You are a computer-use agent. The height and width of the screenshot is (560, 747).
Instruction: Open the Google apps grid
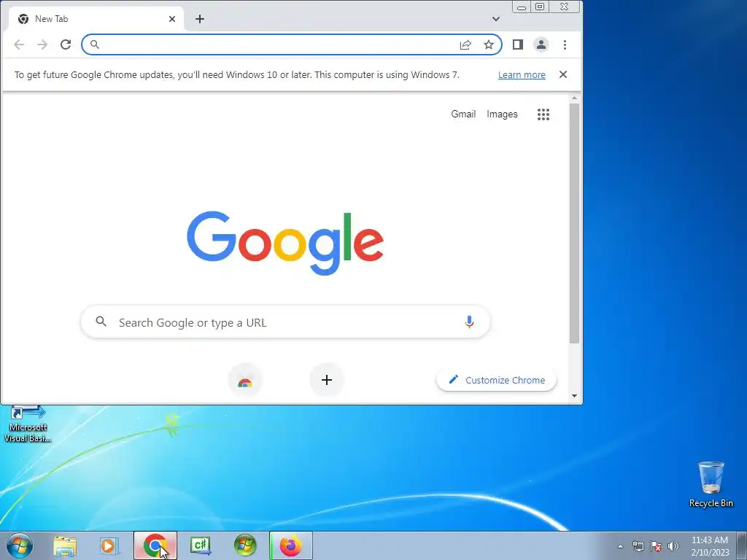coord(543,114)
